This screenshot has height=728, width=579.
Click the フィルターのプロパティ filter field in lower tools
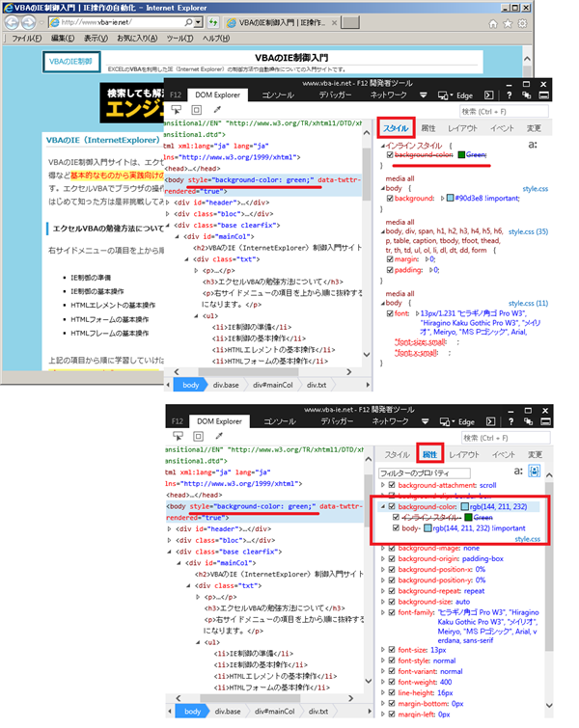point(425,473)
